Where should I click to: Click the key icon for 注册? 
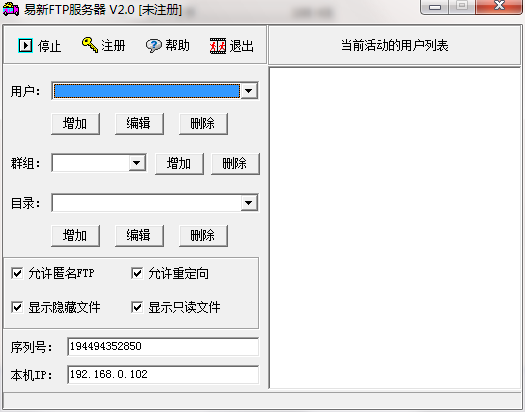tap(90, 45)
